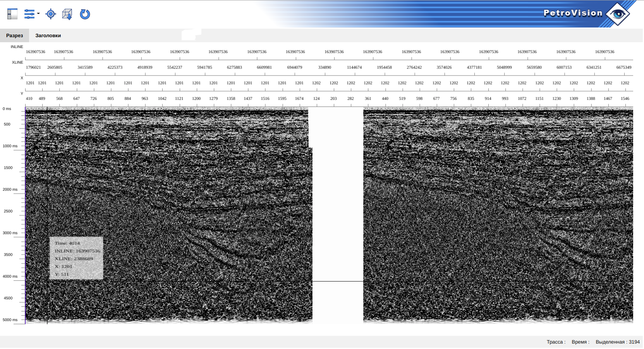Click the Выделенная : 3194 status text
This screenshot has width=644, height=349.
(617, 342)
